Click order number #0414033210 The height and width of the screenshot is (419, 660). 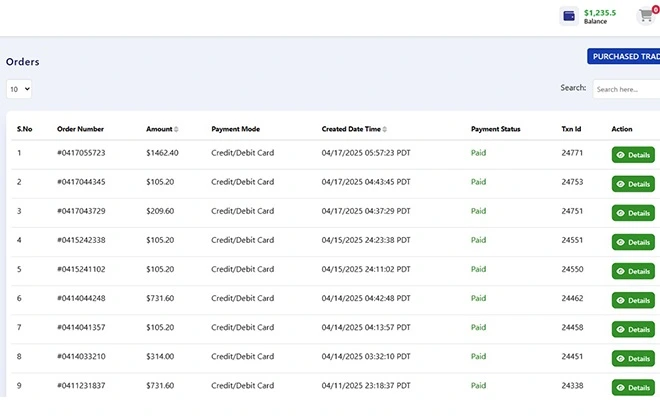pyautogui.click(x=81, y=356)
